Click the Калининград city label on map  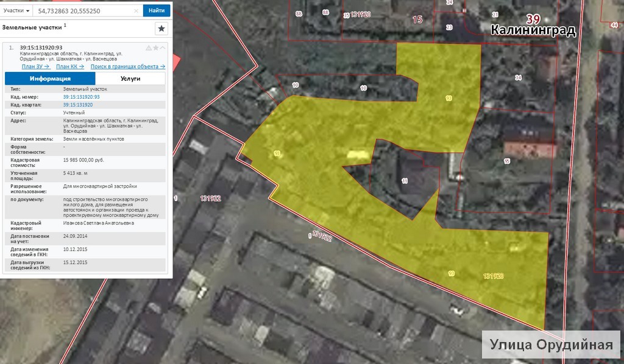(533, 31)
